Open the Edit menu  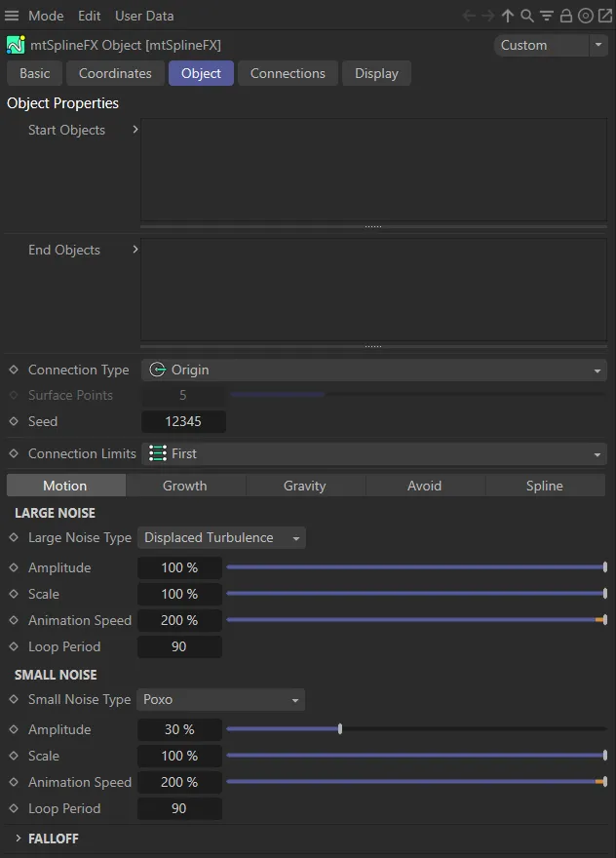(89, 16)
